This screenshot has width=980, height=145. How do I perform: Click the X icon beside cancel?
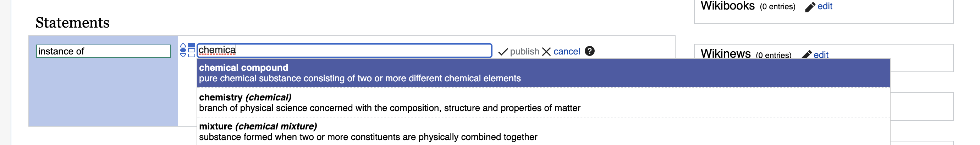click(x=546, y=52)
